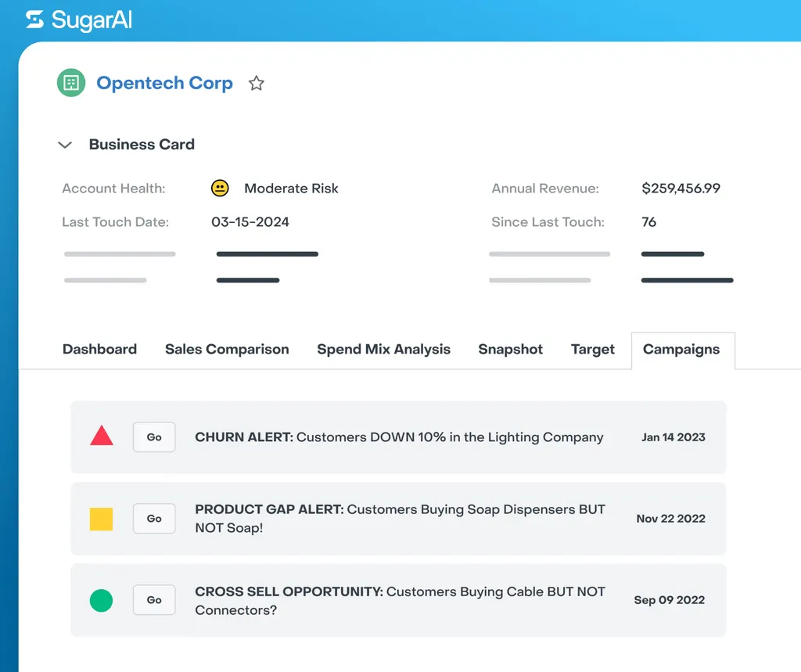801x672 pixels.
Task: Go to the Target tab
Action: point(592,350)
